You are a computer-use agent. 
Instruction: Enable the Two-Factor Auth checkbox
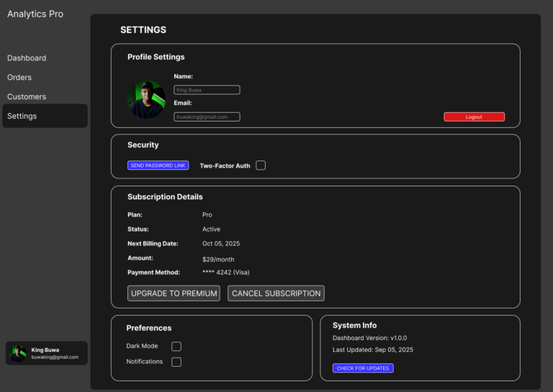coord(261,165)
